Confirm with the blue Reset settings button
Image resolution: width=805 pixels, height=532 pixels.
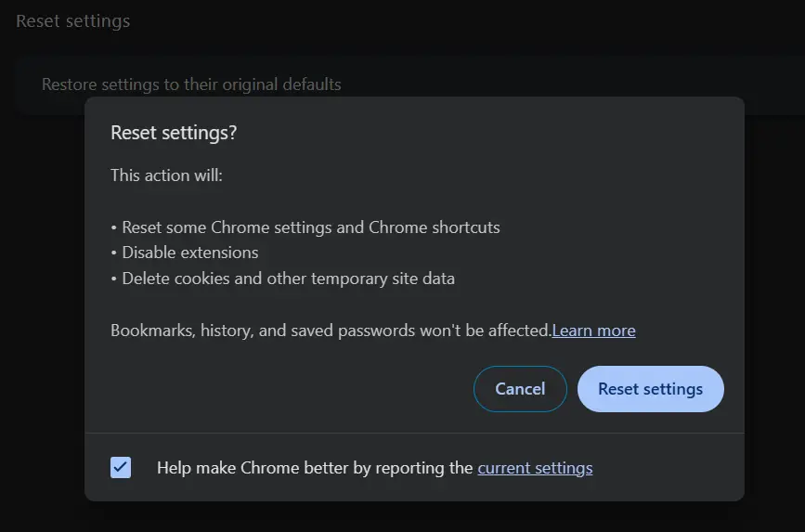[650, 389]
